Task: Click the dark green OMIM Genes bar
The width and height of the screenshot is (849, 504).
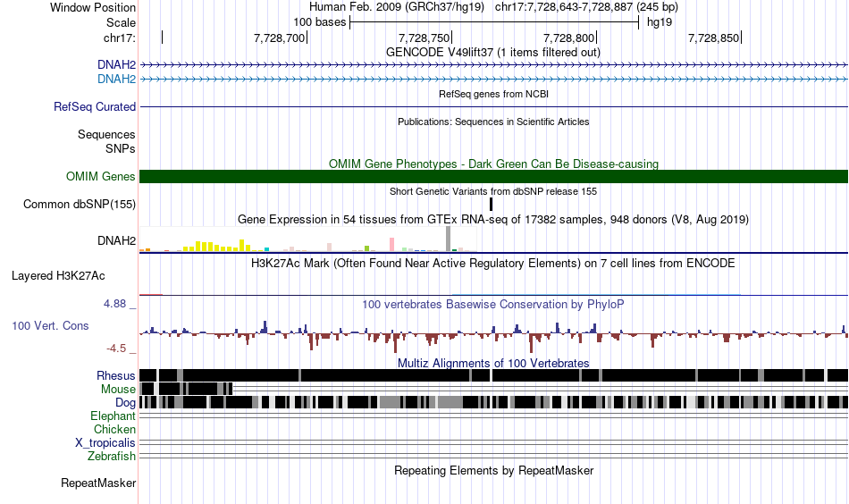Action: (x=494, y=176)
